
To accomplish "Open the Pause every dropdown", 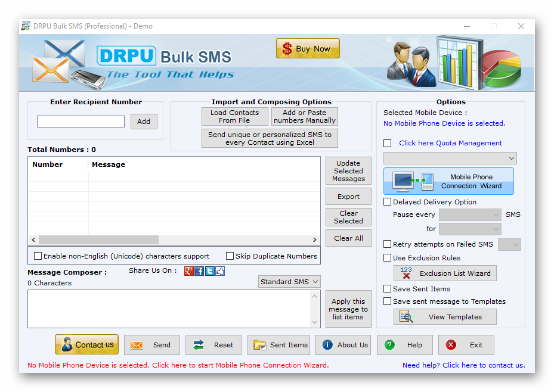I will click(x=470, y=216).
